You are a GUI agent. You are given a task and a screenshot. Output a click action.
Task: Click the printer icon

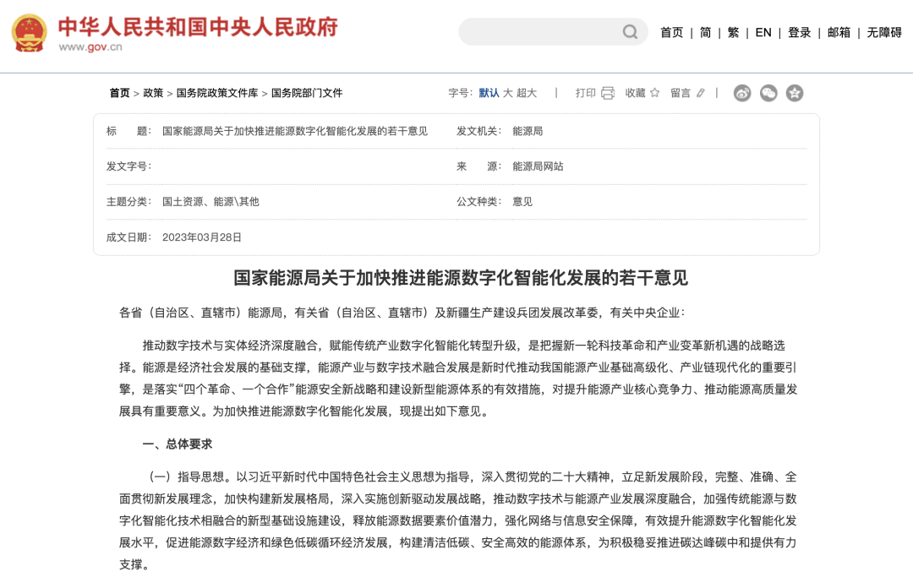coord(608,93)
